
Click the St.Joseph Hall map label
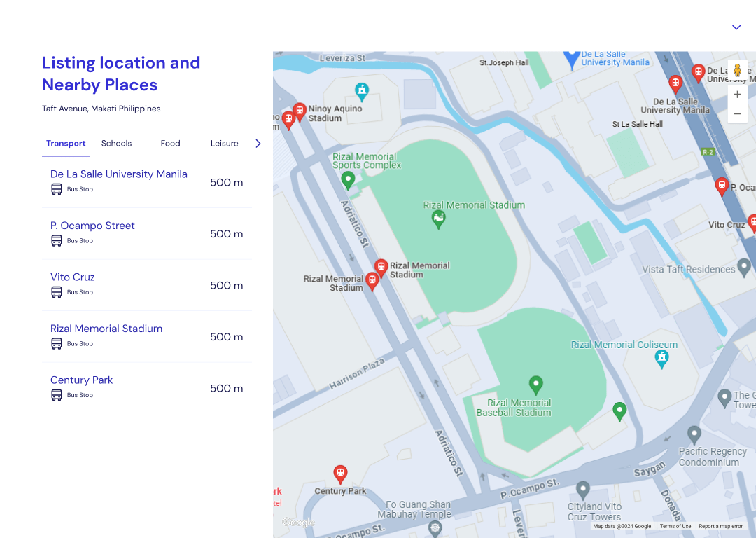coord(504,63)
